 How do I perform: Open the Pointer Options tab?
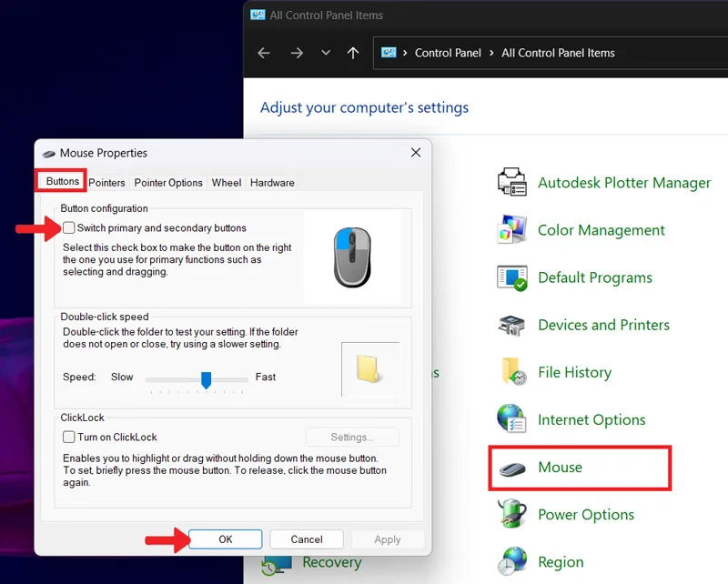[x=168, y=183]
